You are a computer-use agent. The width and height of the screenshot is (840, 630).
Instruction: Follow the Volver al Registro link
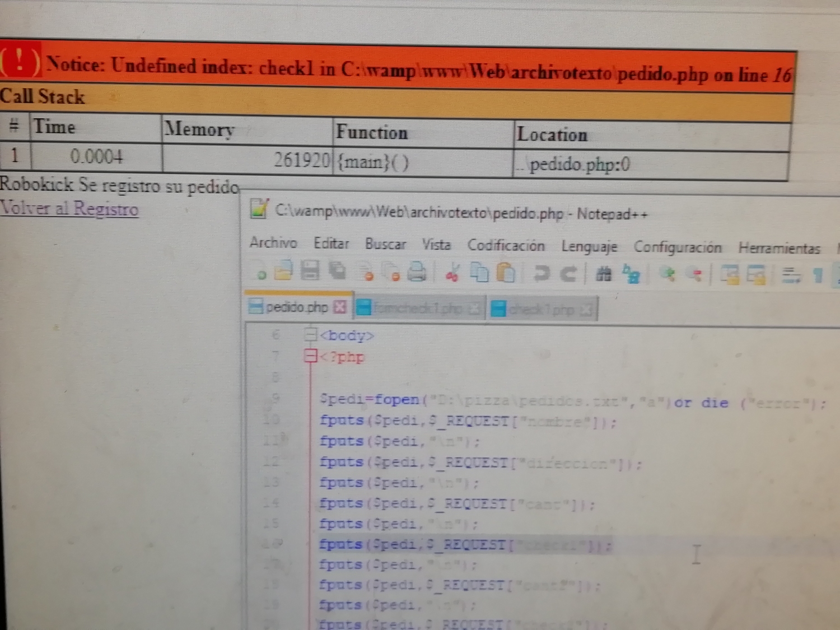(69, 208)
